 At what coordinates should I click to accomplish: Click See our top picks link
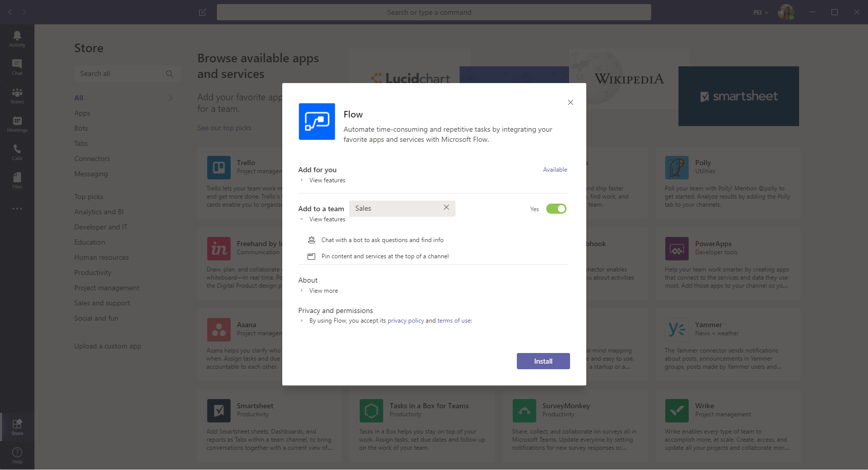pyautogui.click(x=224, y=128)
